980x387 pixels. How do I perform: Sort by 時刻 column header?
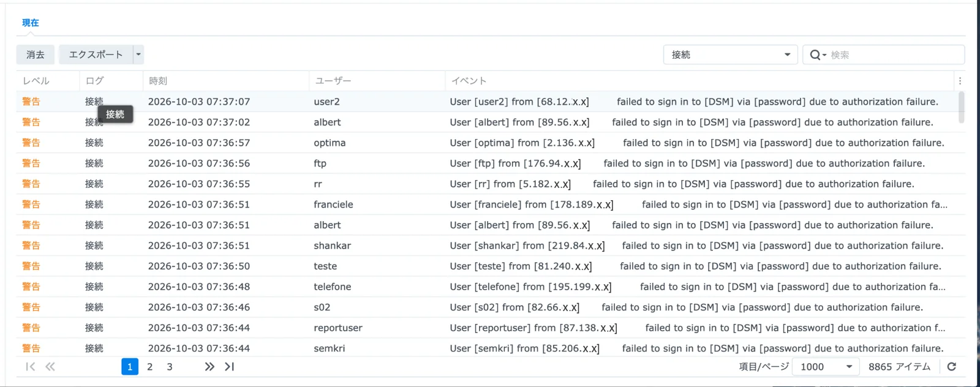point(226,81)
